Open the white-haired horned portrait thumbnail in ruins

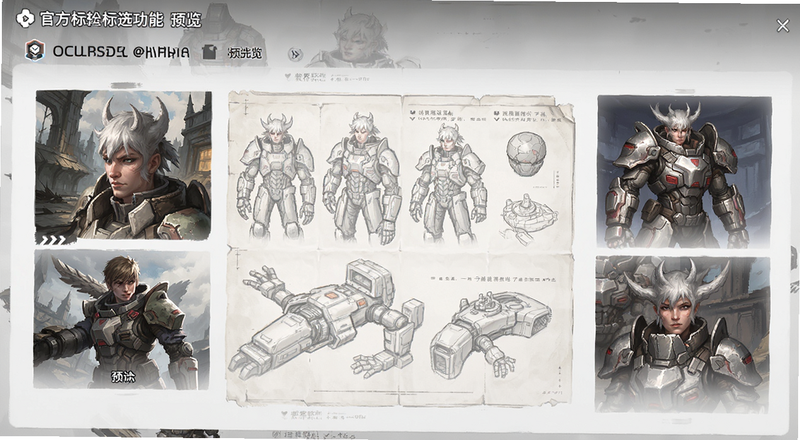(x=123, y=165)
